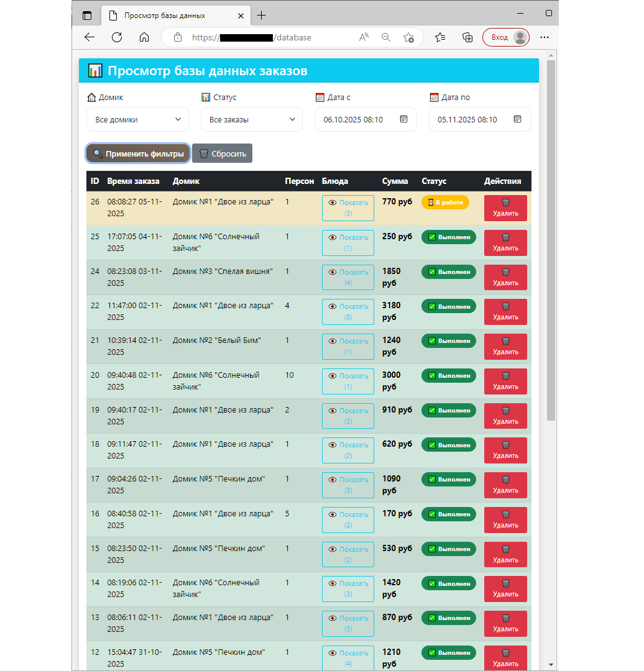Go back to the previous page
Viewport: 644px width, 671px height.
tap(90, 37)
